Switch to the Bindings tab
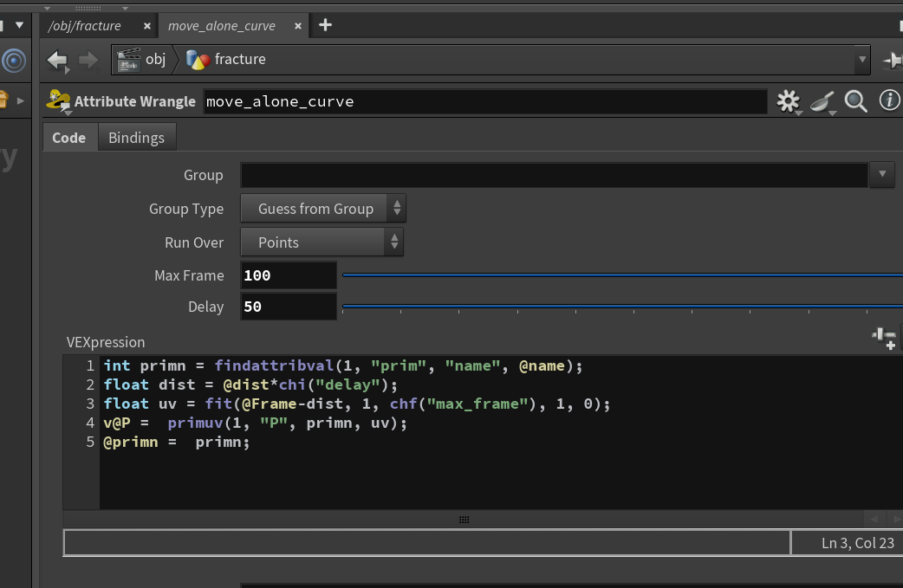Screen dimensions: 903x588 [136, 138]
